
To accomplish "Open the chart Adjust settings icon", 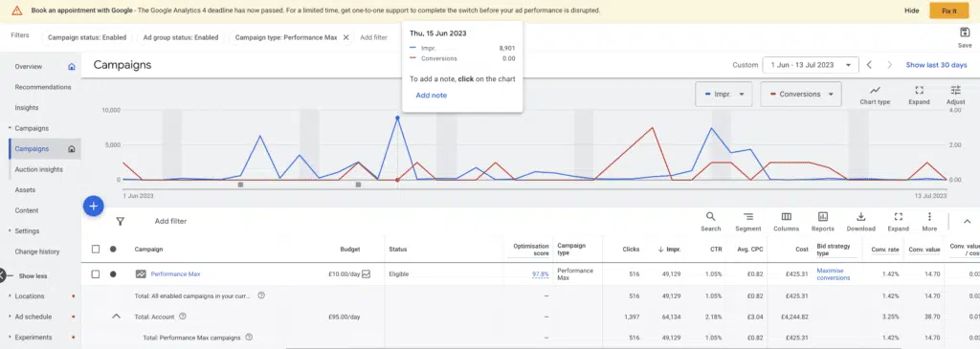I will click(955, 91).
